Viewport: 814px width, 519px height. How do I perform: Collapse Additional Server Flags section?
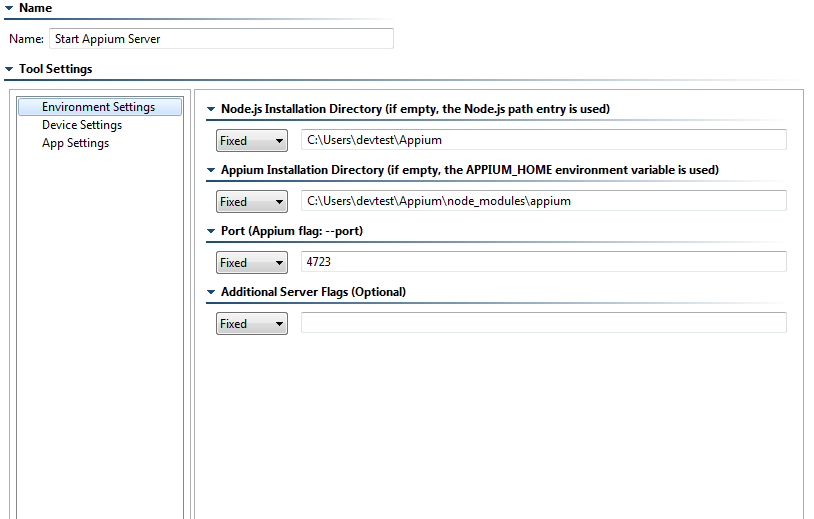[x=211, y=292]
